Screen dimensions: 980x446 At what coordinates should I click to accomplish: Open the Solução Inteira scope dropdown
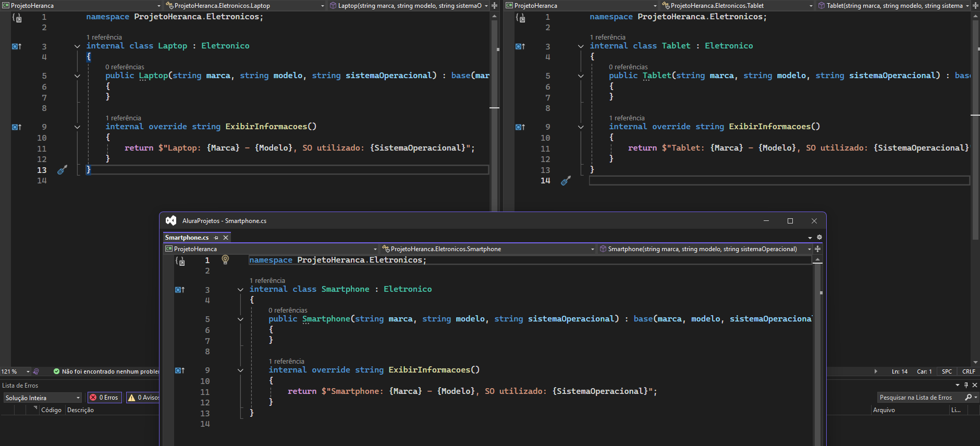coord(43,398)
